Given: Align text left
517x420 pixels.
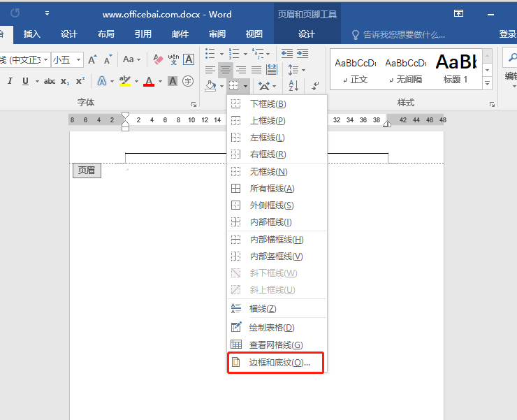Looking at the screenshot, I should [x=210, y=70].
